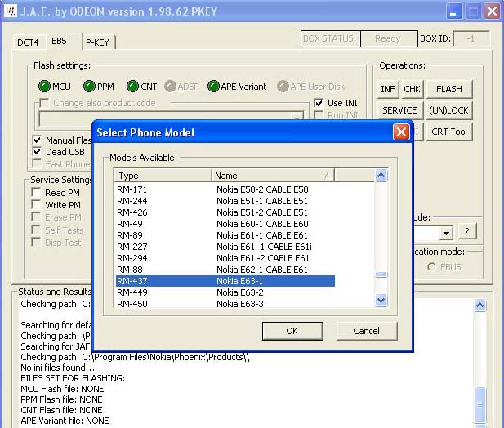Click the (UN)LOCK button
This screenshot has height=428, width=504.
click(449, 110)
